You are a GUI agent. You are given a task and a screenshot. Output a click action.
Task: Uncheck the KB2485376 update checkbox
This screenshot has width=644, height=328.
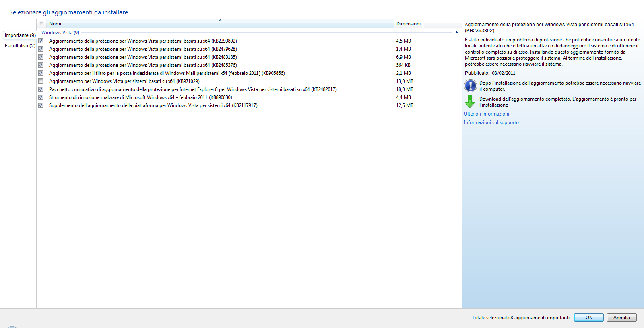[41, 65]
